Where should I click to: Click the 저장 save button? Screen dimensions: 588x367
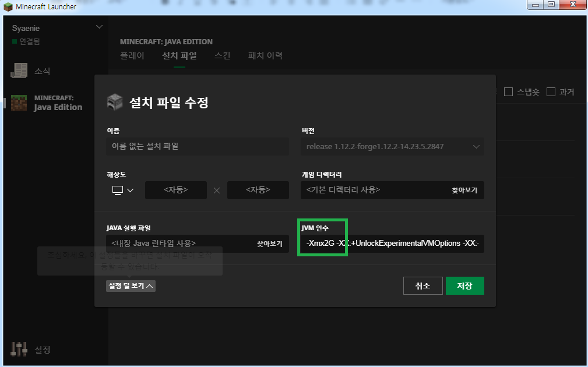465,285
